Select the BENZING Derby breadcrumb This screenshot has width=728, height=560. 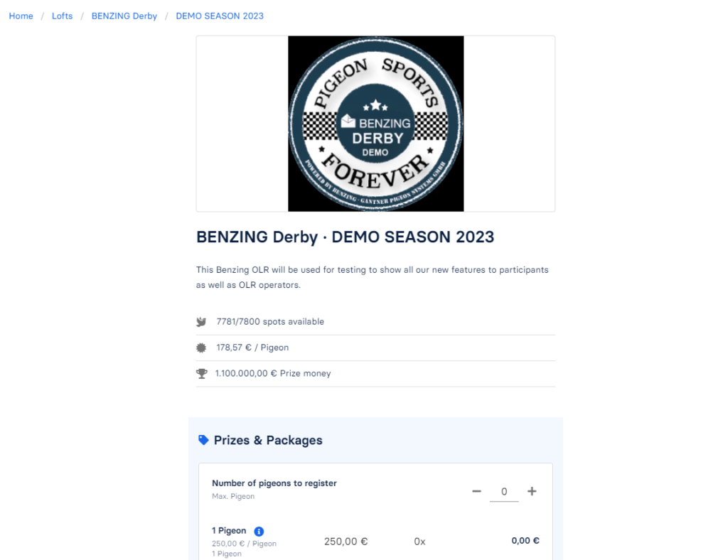(x=124, y=16)
